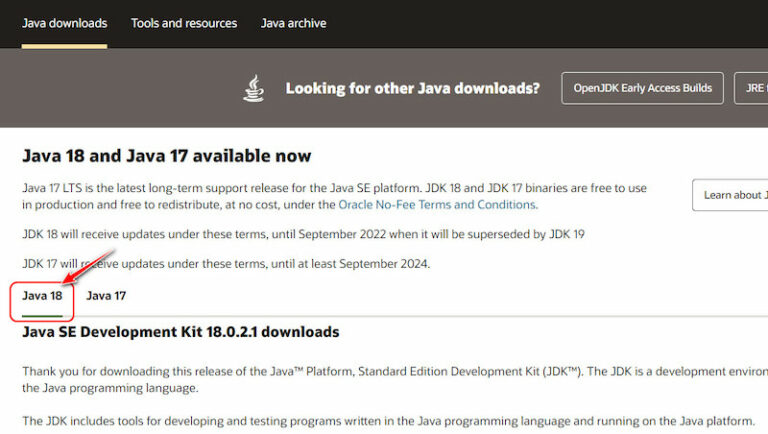Click heading Java 18 and Java 17 available now

click(x=167, y=156)
